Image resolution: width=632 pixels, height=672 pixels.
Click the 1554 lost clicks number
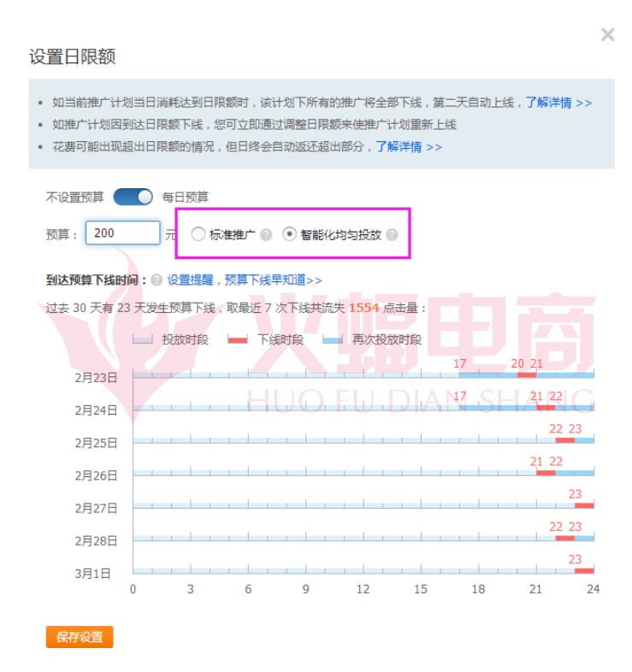[x=363, y=308]
